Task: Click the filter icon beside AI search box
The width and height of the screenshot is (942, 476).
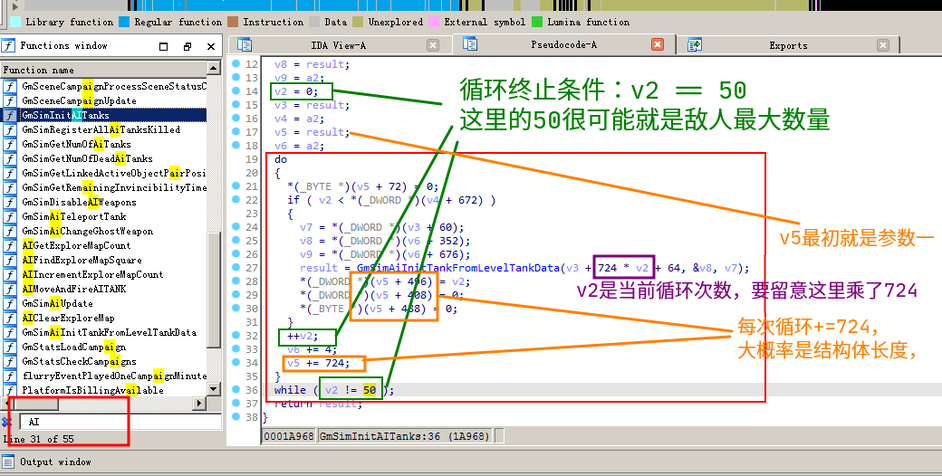Action: click(7, 421)
